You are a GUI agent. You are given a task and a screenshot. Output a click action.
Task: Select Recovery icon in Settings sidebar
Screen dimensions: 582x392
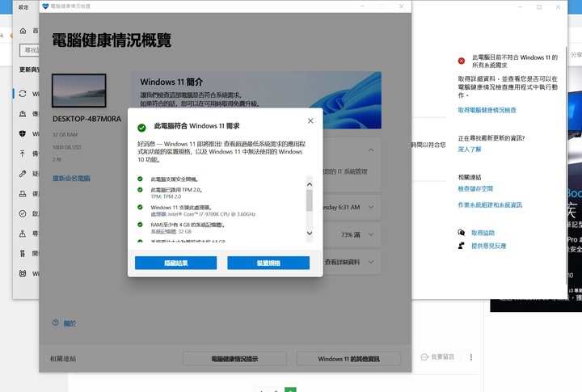click(x=23, y=193)
